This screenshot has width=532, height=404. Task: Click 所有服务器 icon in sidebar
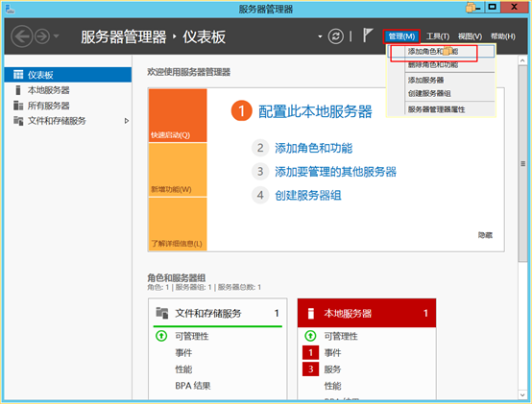pyautogui.click(x=18, y=106)
